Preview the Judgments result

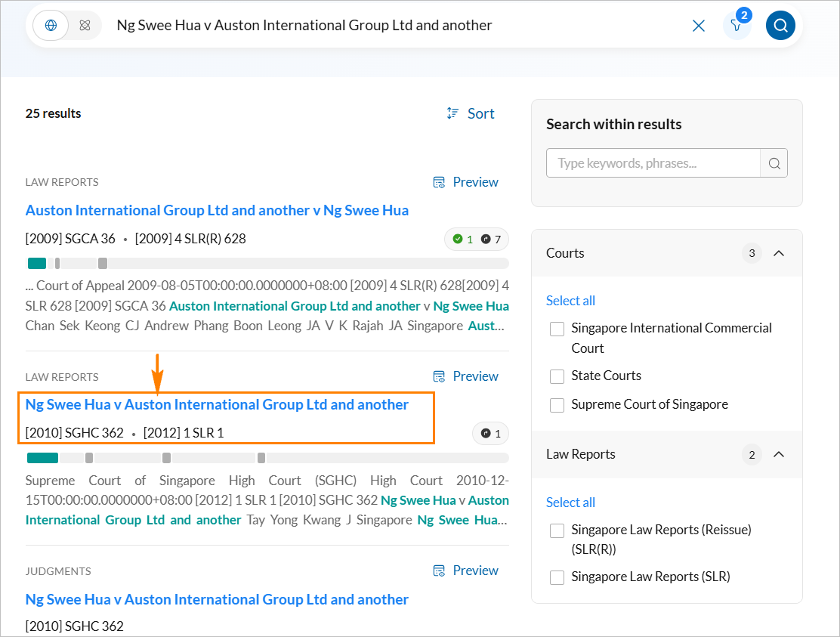[465, 571]
